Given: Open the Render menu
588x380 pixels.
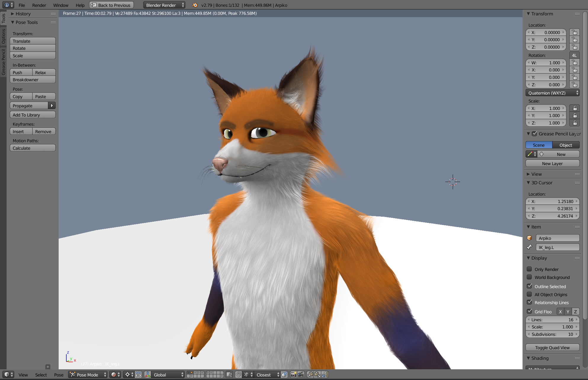Looking at the screenshot, I should point(39,5).
